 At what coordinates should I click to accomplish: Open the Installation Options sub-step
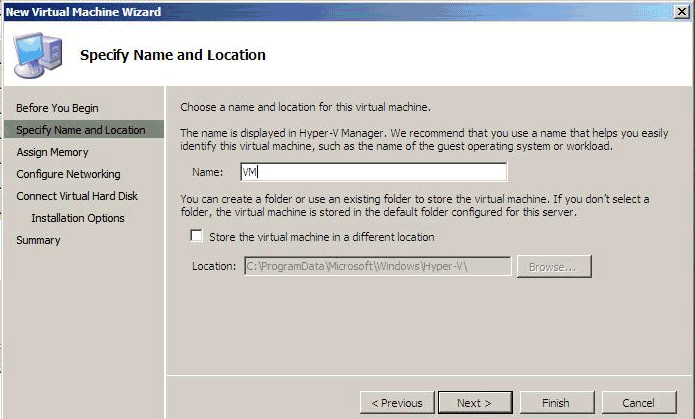[x=78, y=218]
